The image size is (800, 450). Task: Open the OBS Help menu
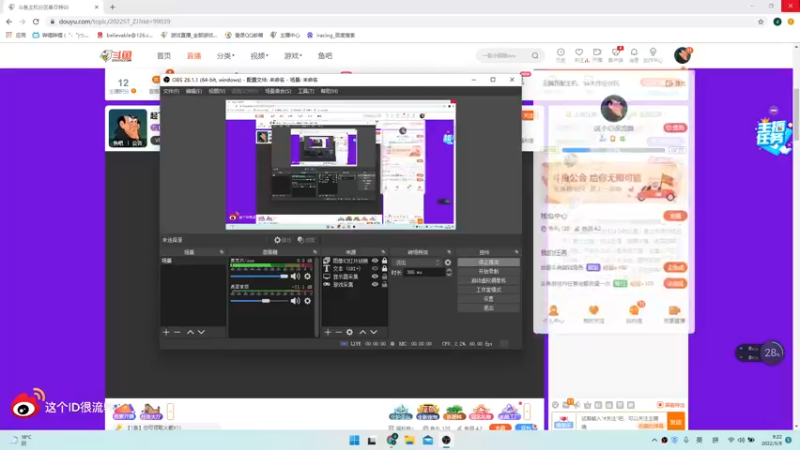(329, 91)
